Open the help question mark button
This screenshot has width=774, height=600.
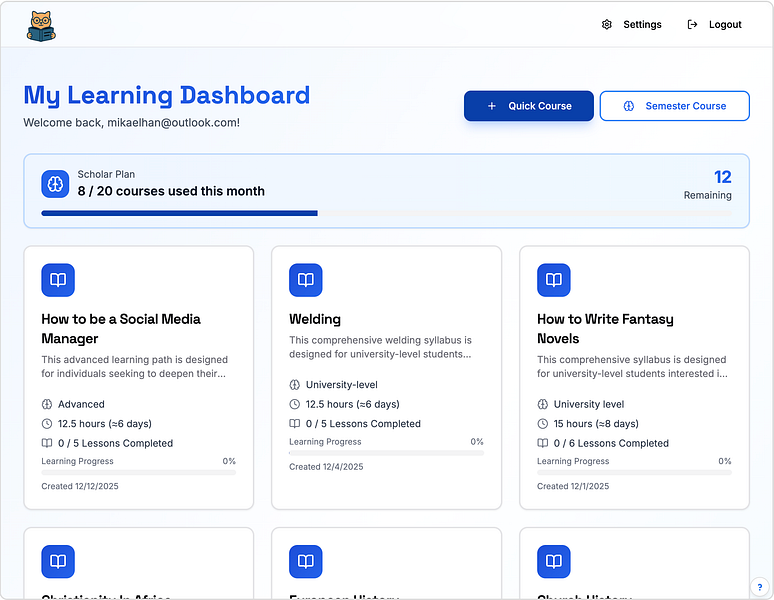coord(760,587)
